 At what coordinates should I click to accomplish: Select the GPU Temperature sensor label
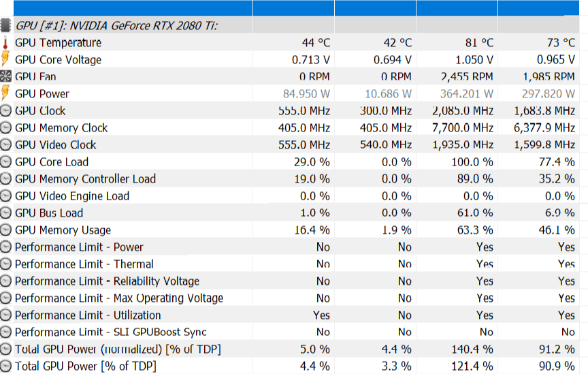click(58, 43)
